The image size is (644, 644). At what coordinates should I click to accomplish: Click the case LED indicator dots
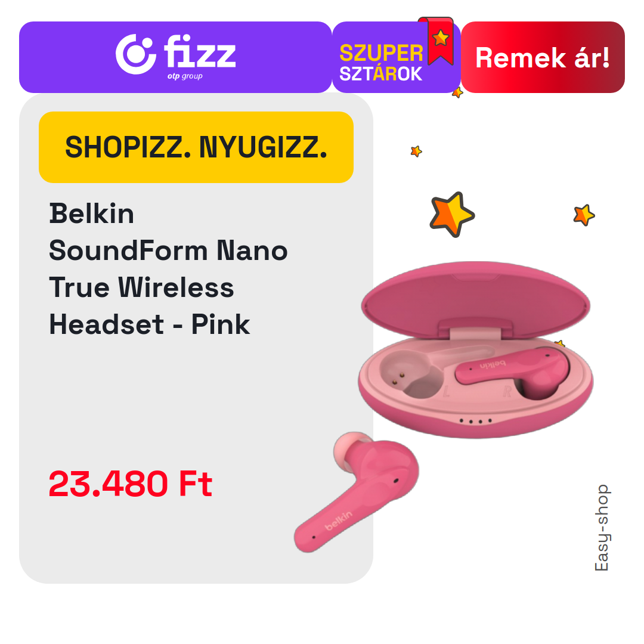[x=476, y=421]
